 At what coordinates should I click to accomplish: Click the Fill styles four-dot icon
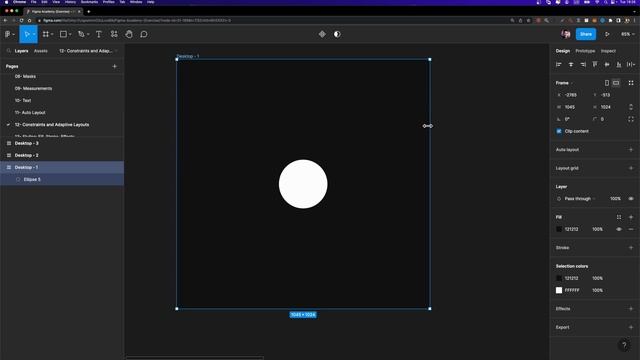pyautogui.click(x=619, y=217)
